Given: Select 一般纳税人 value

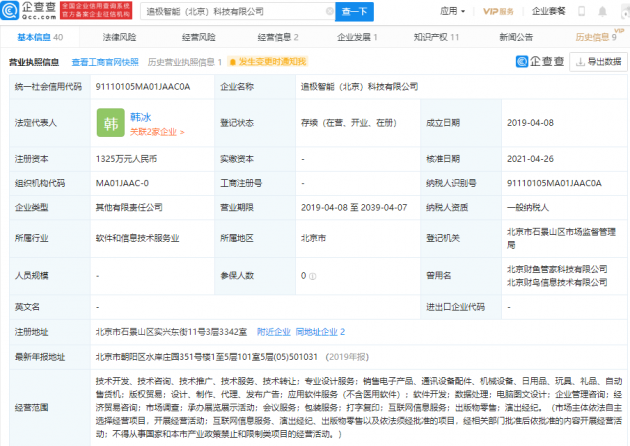Looking at the screenshot, I should [528, 207].
